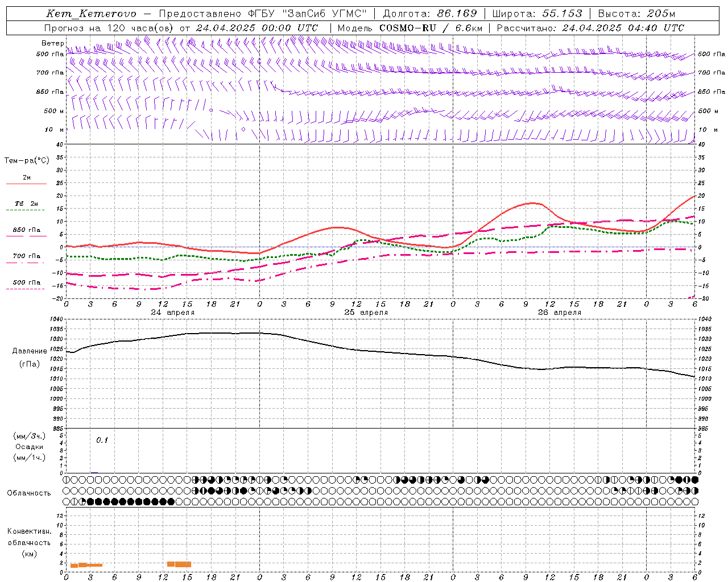The image size is (728, 582).
Task: Select 'Прогноз на 120 часа(ов)' forecast text
Action: (x=110, y=28)
